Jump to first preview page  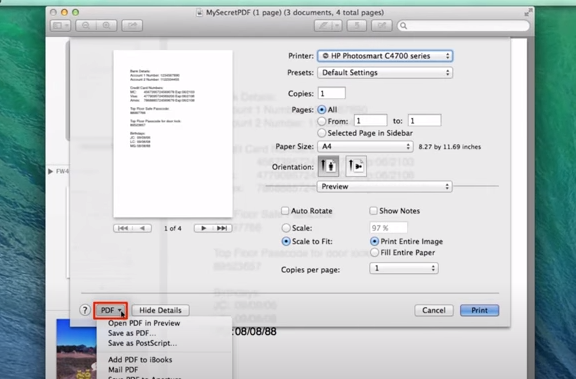click(x=123, y=228)
